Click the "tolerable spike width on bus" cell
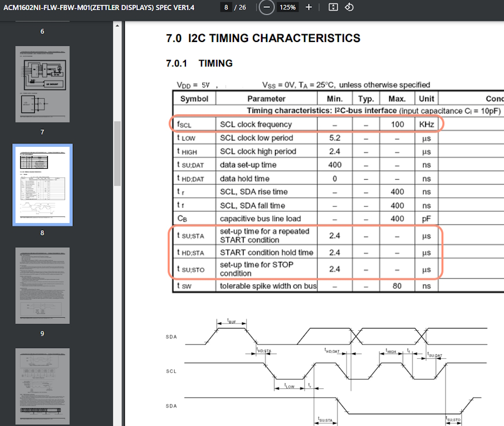 pyautogui.click(x=268, y=286)
